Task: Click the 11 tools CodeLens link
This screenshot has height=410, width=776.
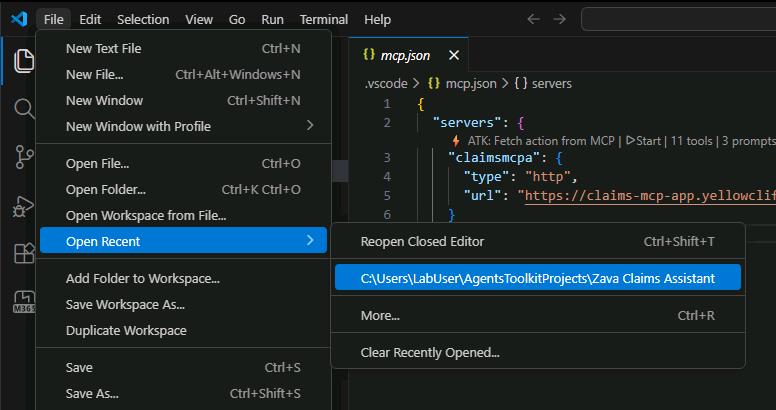Action: pos(691,141)
